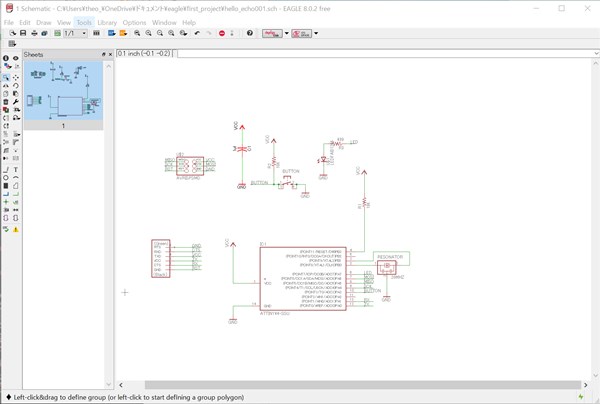Viewport: 600px width, 404px height.
Task: Select the Group tool
Action: 6,77
